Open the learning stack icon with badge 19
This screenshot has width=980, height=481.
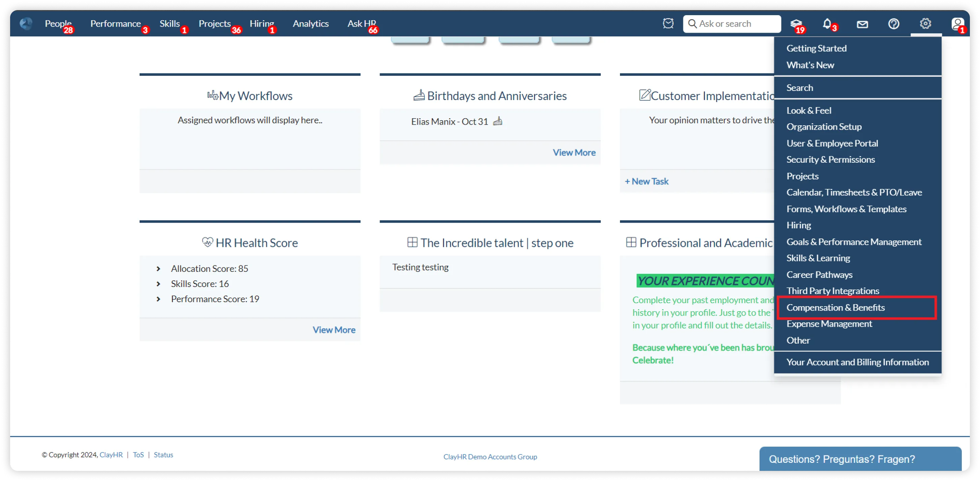(796, 24)
